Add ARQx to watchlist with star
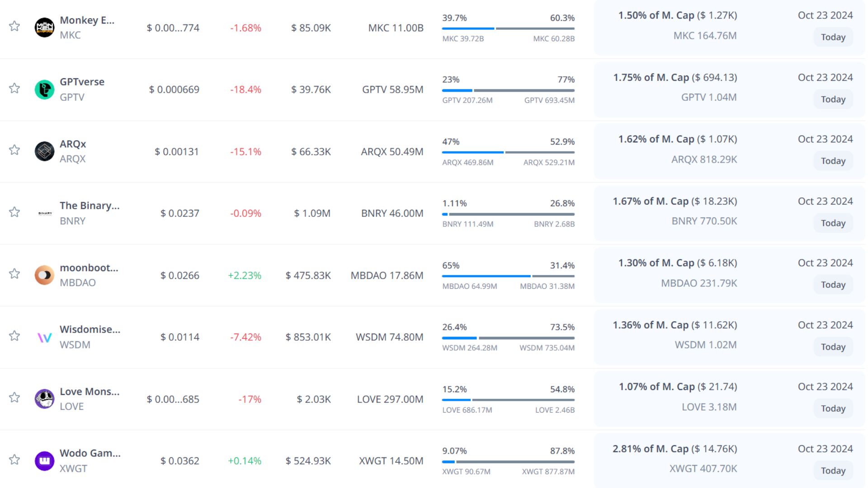The height and width of the screenshot is (488, 868). (14, 150)
